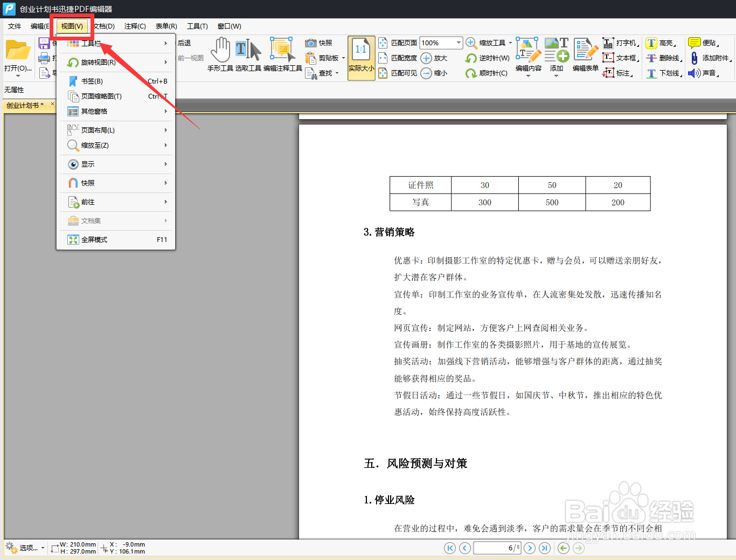
Task: Click the 选项 button in status bar
Action: coord(26,548)
